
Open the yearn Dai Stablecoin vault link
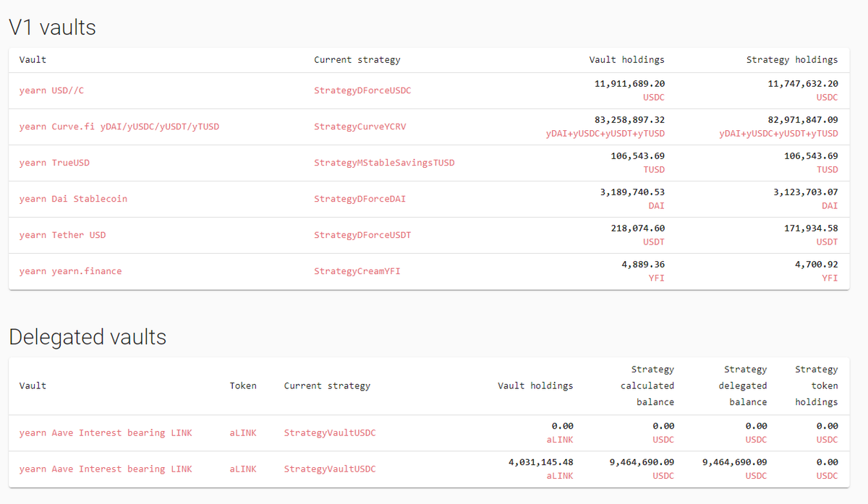[x=73, y=199]
